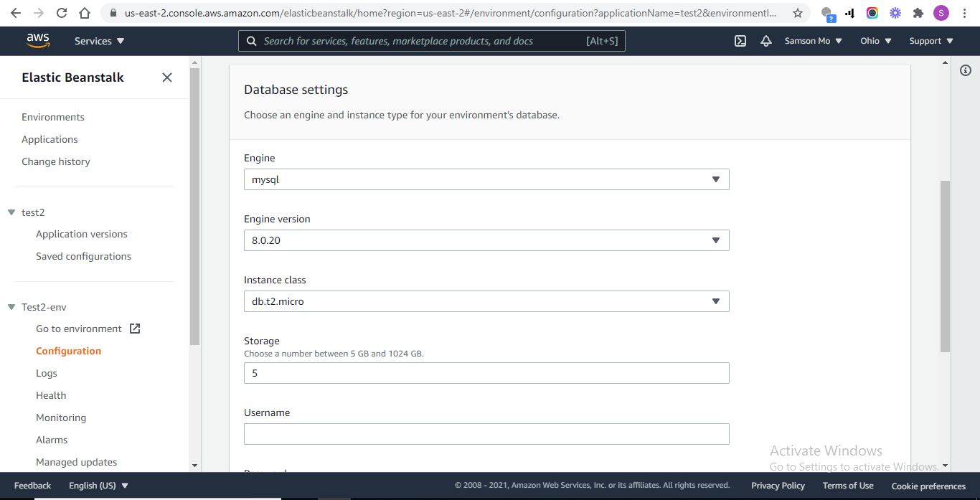Open the Services menu
Viewport: 980px width, 500px height.
[99, 41]
